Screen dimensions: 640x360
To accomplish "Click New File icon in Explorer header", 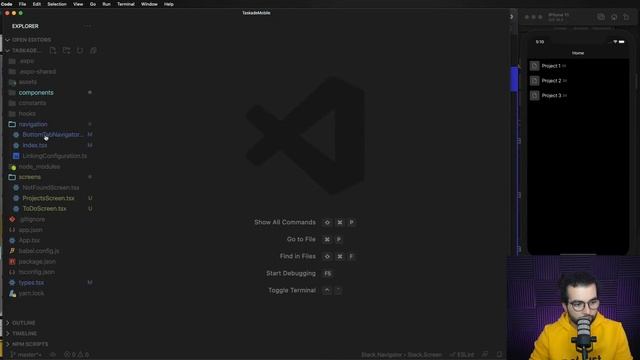I will [53, 51].
